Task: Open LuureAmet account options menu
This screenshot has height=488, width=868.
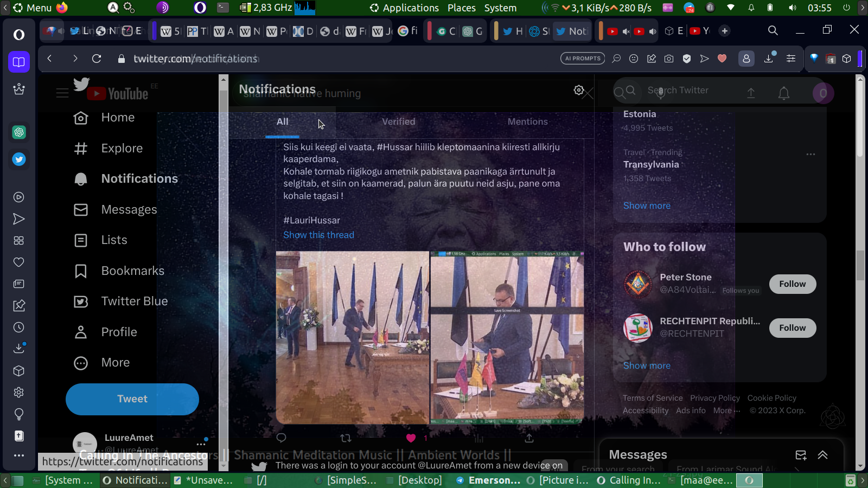Action: click(201, 444)
